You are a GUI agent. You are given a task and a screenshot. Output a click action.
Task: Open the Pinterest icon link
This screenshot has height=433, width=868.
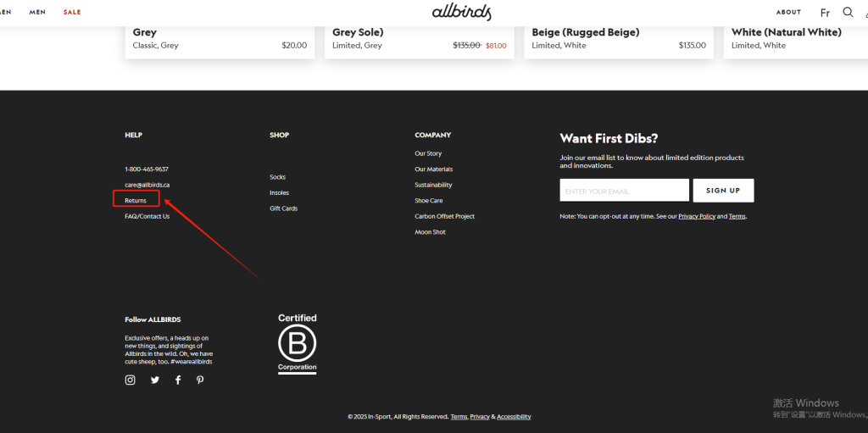tap(200, 380)
